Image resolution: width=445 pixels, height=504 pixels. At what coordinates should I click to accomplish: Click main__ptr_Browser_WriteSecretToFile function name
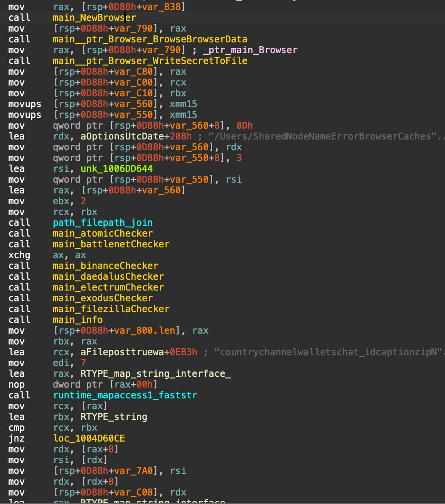[x=150, y=61]
